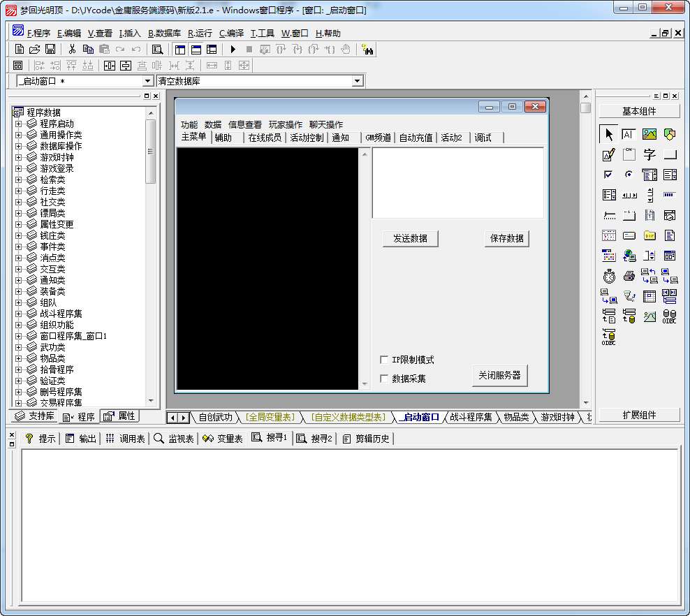Enable the IP限制模式 checkbox
The width and height of the screenshot is (690, 616).
[x=384, y=360]
